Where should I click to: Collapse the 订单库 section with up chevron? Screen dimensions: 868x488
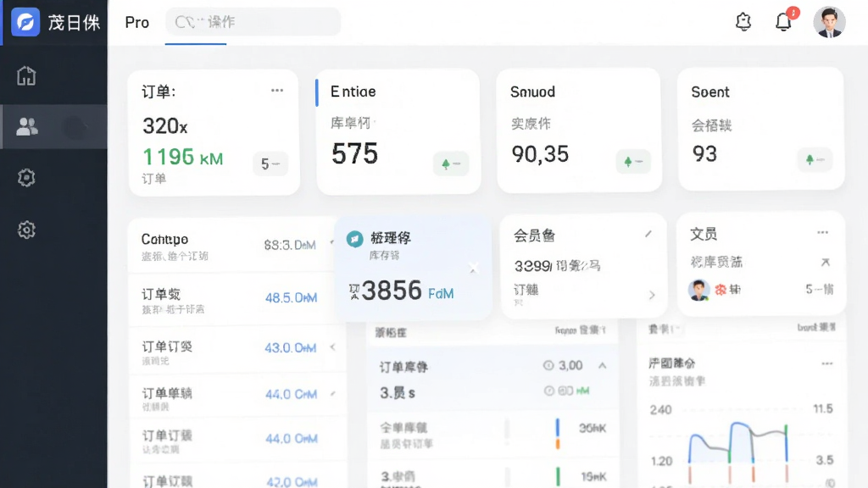pyautogui.click(x=603, y=366)
